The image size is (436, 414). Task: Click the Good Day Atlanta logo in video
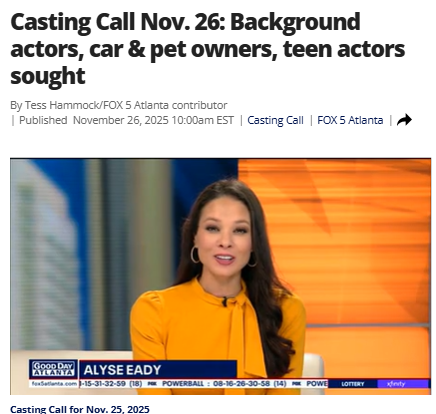pyautogui.click(x=53, y=369)
